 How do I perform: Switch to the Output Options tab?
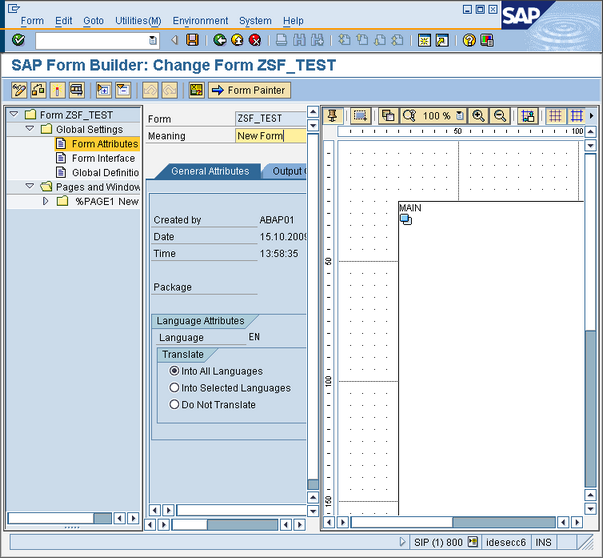click(287, 171)
